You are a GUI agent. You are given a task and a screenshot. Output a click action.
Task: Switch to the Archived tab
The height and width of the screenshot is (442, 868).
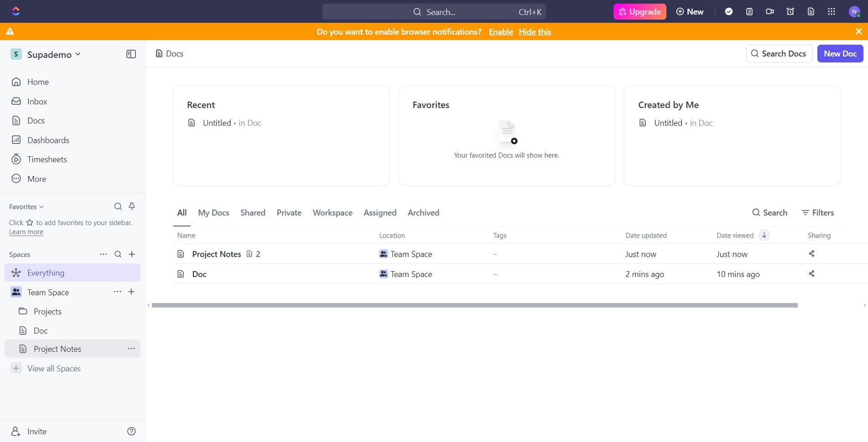(x=423, y=212)
